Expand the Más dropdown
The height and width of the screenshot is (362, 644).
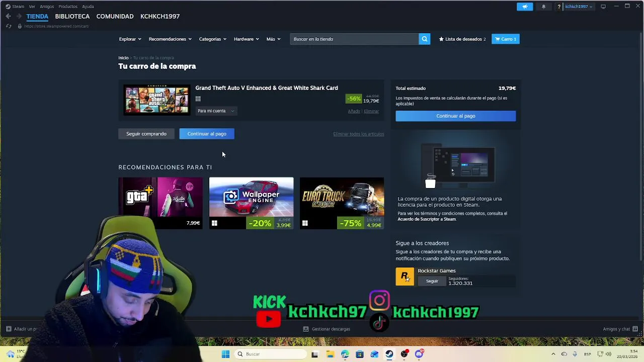tap(273, 39)
